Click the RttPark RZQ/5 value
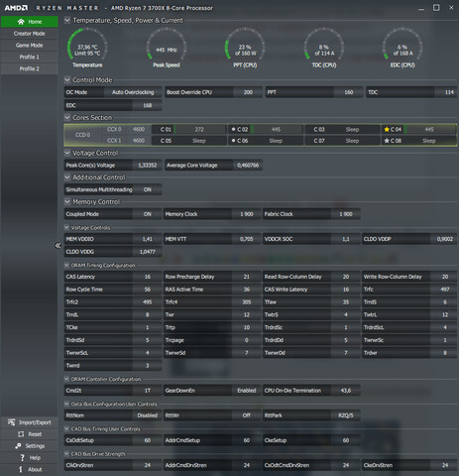 tap(346, 416)
